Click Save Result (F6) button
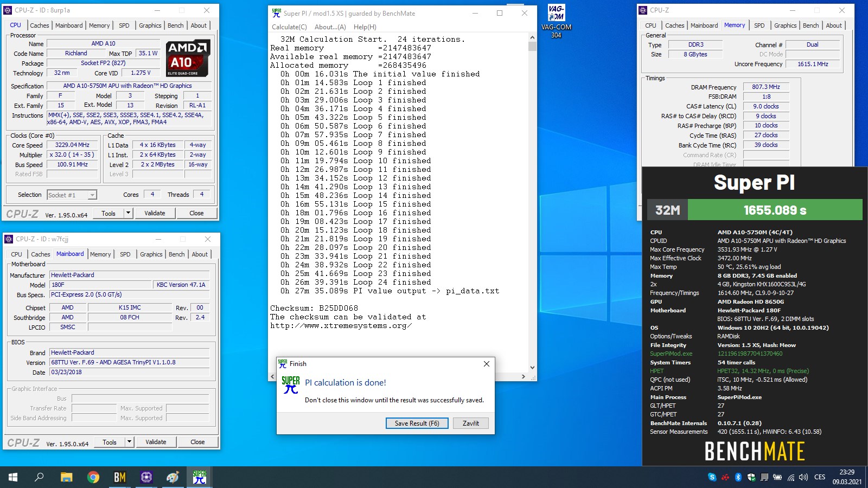The image size is (868, 488). (x=417, y=423)
